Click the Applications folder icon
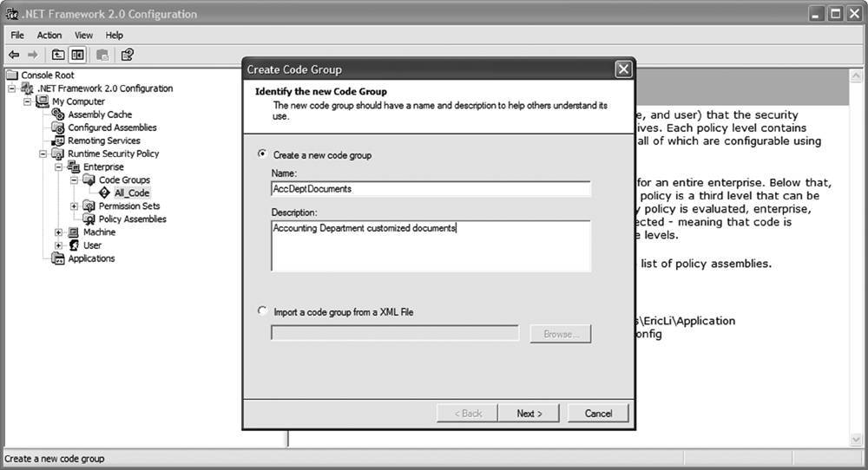868x470 pixels. pyautogui.click(x=58, y=258)
